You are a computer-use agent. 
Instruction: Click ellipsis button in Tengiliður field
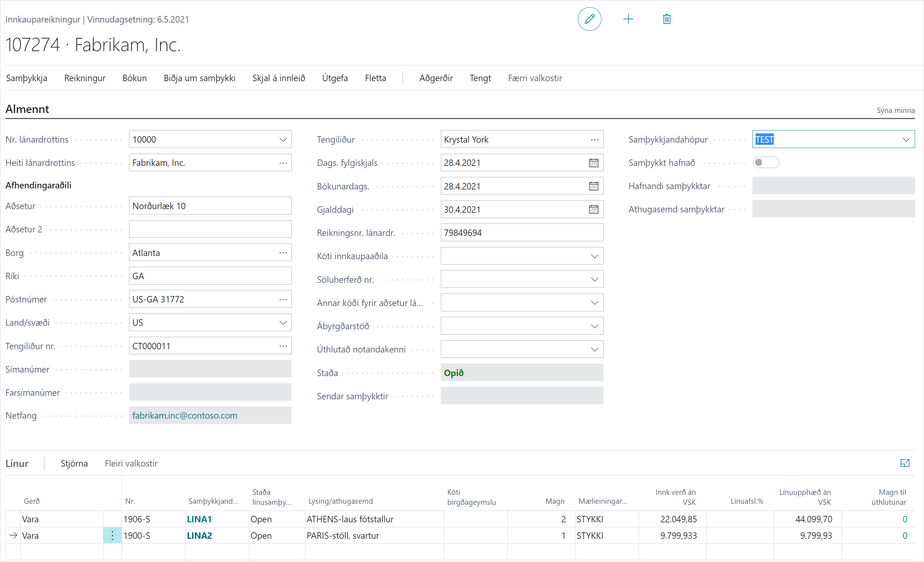[594, 139]
